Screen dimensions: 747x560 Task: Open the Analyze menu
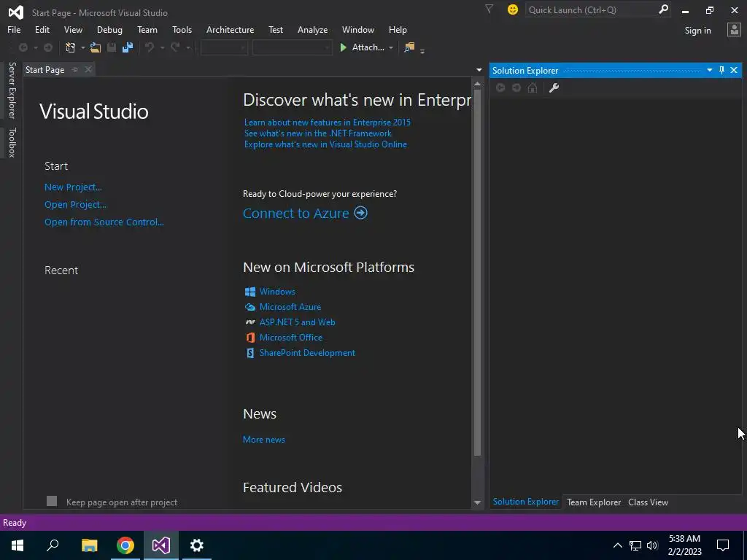point(312,29)
